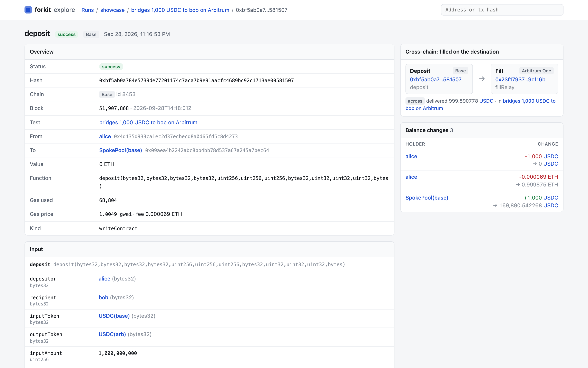
Task: Open alice link in depositor input row
Action: tap(105, 279)
